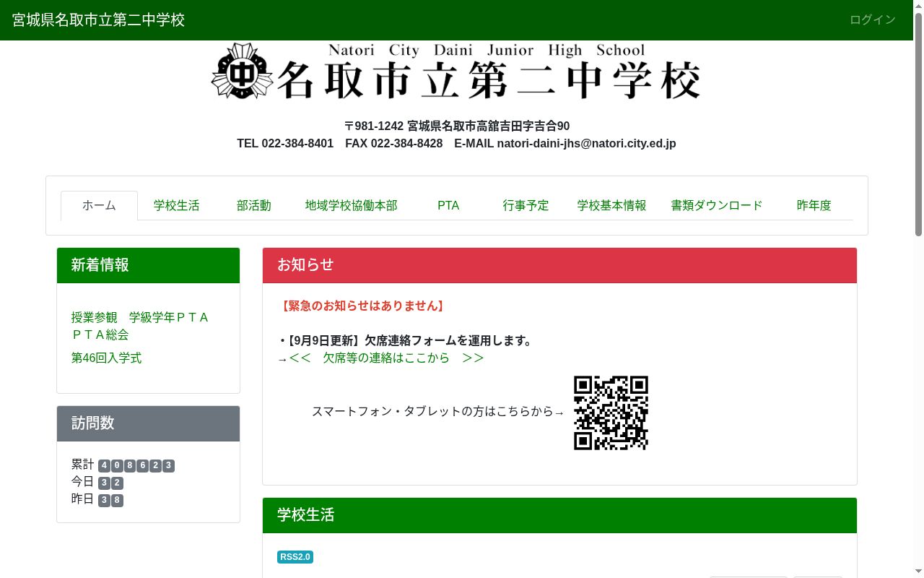Click the 【9月9日更新】欠席連絡フォーム notice line
This screenshot has width=924, height=578.
point(406,340)
